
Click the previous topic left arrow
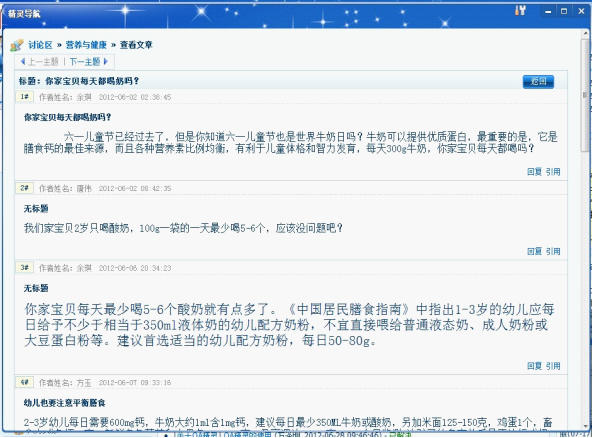(x=23, y=61)
